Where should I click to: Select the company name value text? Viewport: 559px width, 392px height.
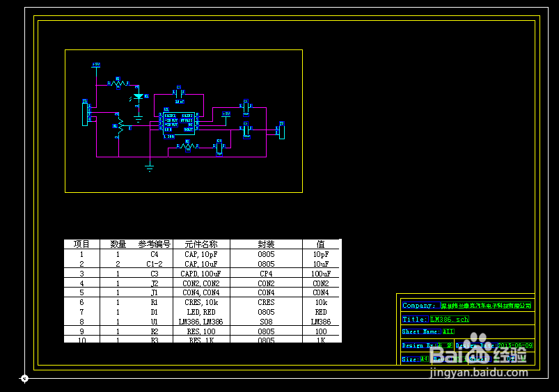tap(486, 306)
